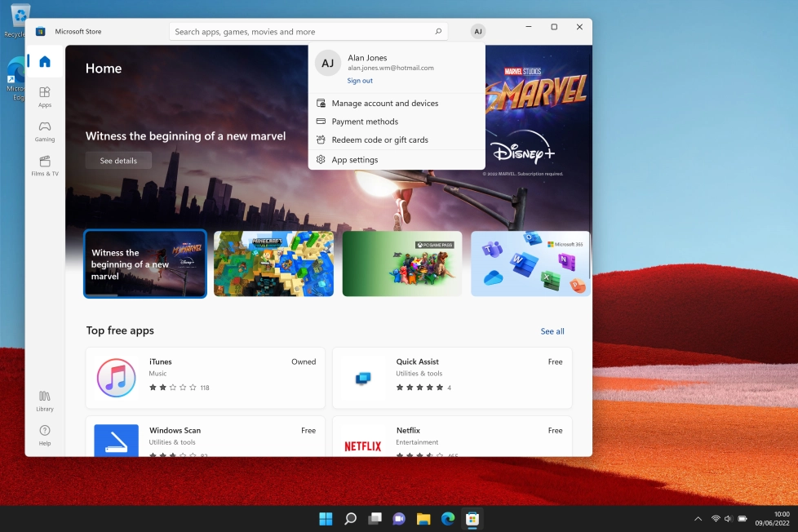Click the AJ profile avatar button

(x=478, y=32)
